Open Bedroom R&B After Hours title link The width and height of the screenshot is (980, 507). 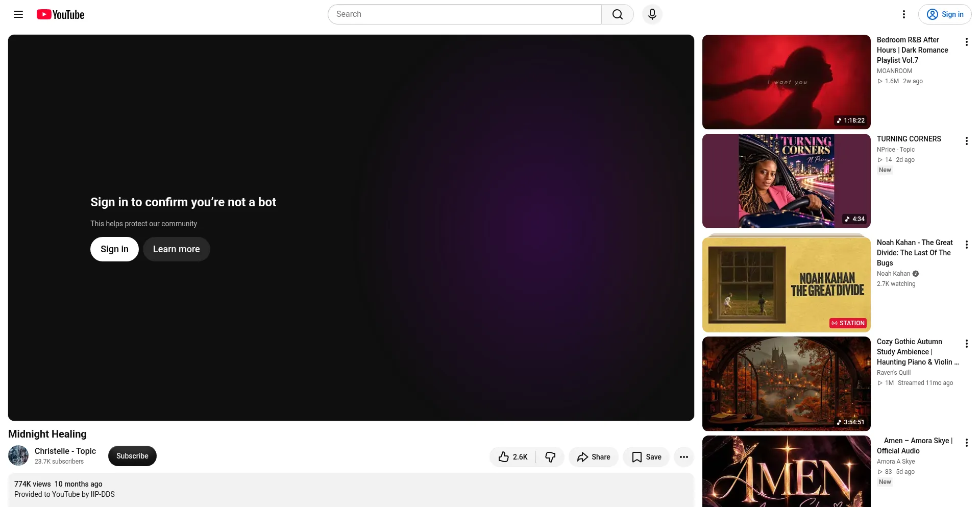[x=913, y=50]
